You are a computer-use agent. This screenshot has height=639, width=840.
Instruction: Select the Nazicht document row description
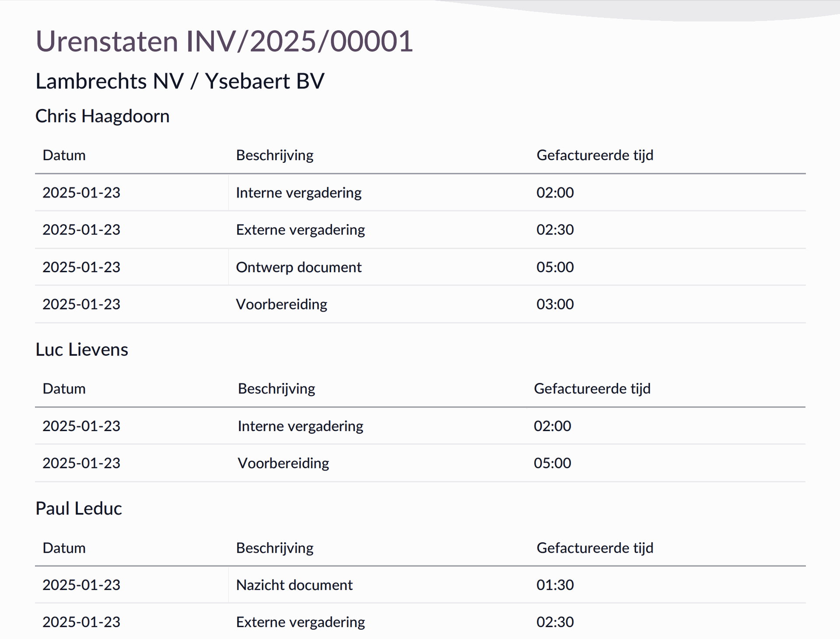pyautogui.click(x=294, y=585)
